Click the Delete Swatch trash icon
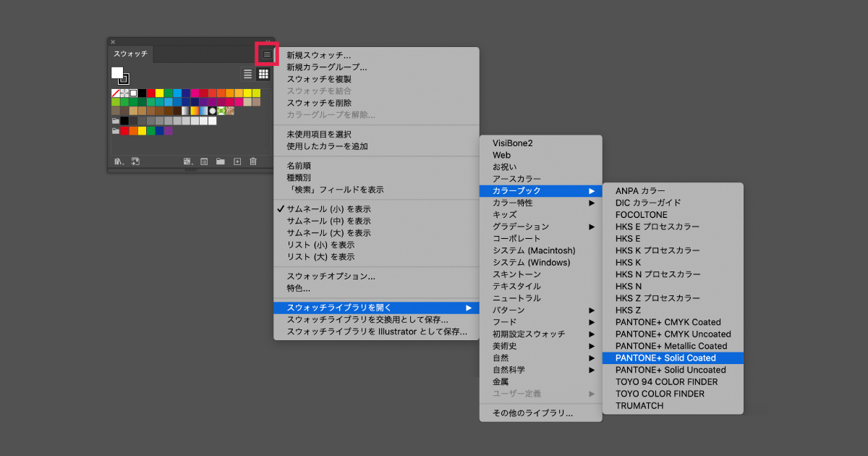This screenshot has width=868, height=456. click(253, 161)
